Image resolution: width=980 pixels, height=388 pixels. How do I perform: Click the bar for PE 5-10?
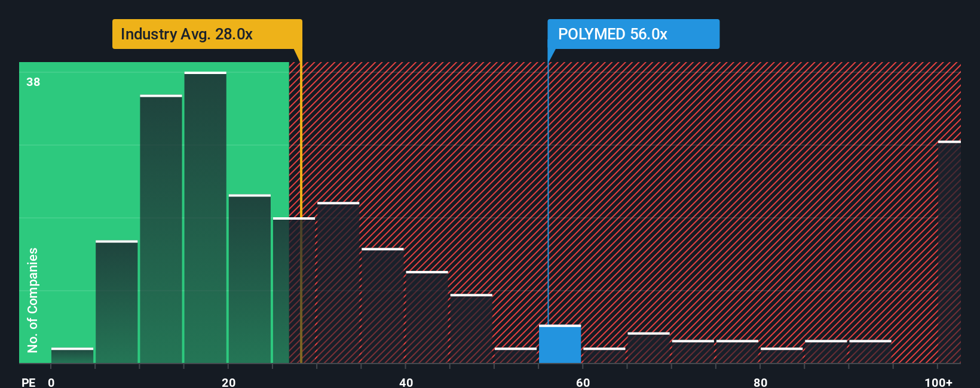coord(117,301)
